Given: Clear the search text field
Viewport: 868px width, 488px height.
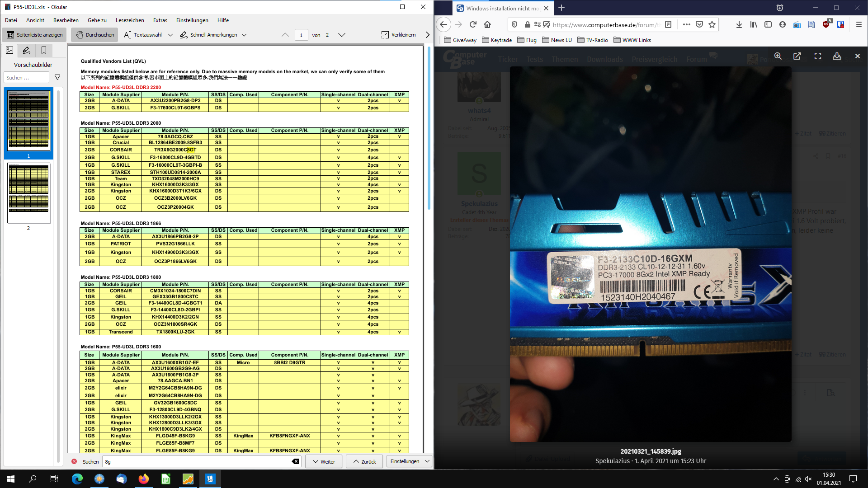Looking at the screenshot, I should [x=295, y=461].
